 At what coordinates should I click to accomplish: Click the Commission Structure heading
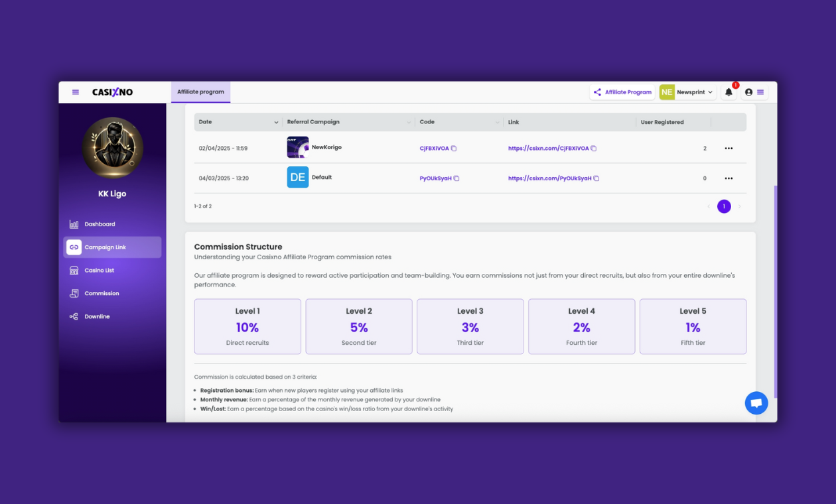pos(238,247)
